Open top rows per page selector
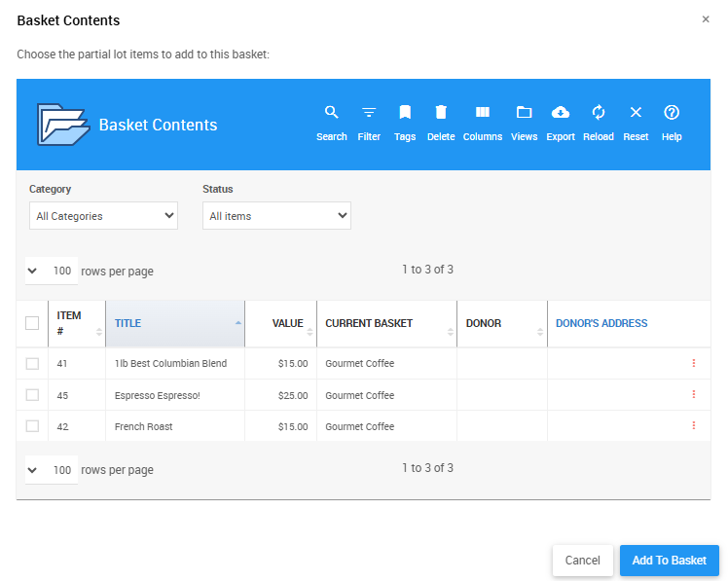Image resolution: width=728 pixels, height=581 pixels. 52,272
